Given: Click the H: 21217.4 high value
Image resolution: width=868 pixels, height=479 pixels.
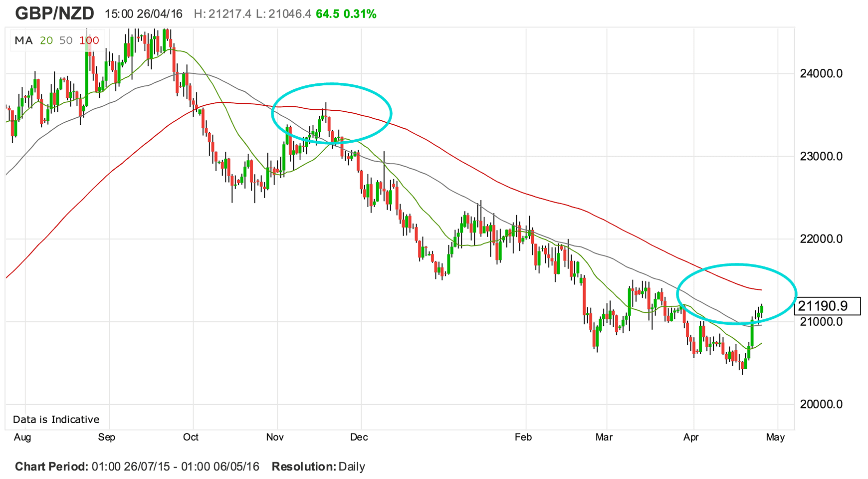Looking at the screenshot, I should [222, 14].
